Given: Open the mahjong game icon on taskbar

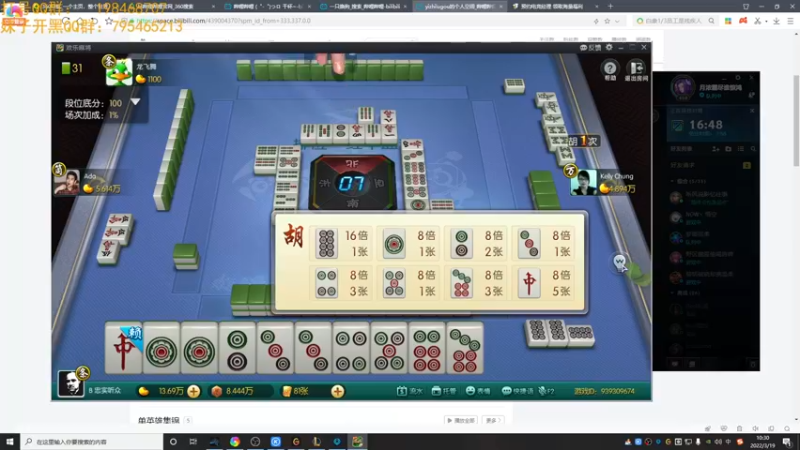Looking at the screenshot, I should point(357,442).
